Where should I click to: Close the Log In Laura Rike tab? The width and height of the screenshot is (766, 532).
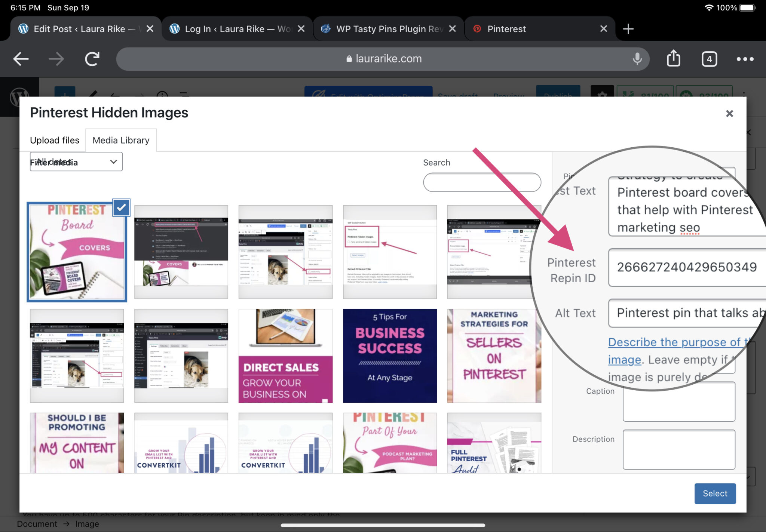click(x=301, y=29)
